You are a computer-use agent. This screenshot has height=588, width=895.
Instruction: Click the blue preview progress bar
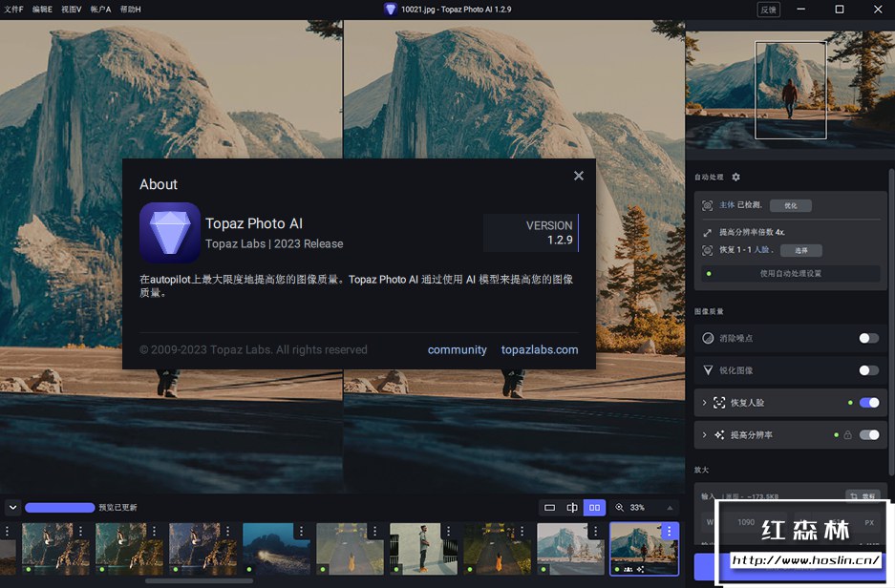(x=60, y=508)
